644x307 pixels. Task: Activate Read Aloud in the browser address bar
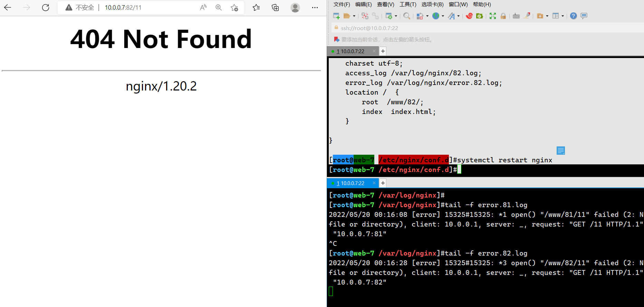(203, 8)
